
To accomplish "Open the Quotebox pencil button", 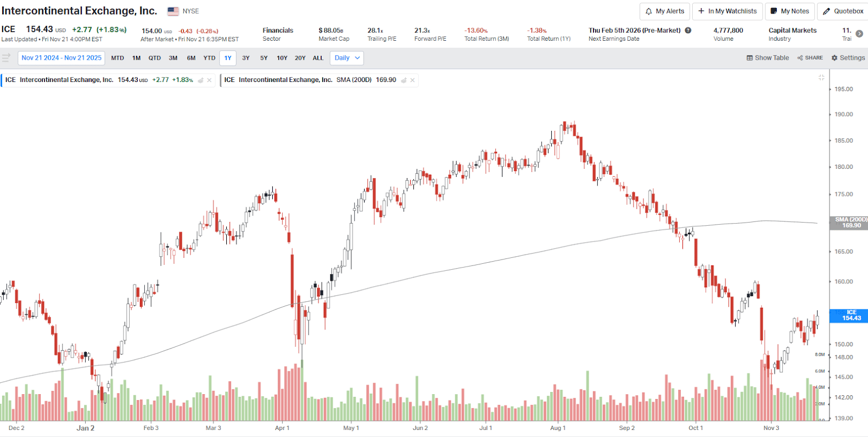I will 843,11.
